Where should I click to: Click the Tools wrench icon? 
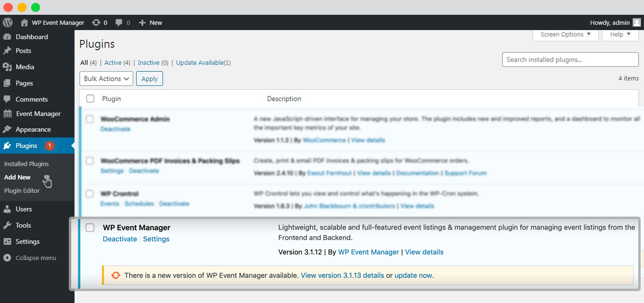click(x=7, y=225)
